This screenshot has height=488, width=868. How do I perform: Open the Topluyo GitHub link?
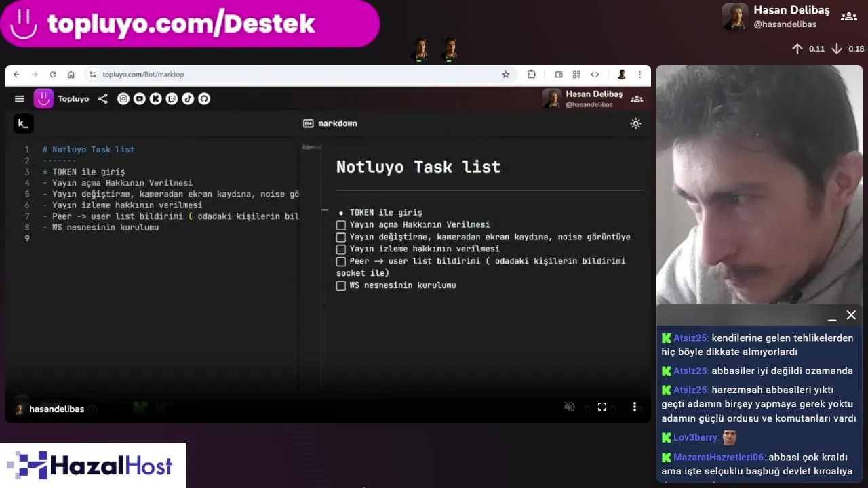204,99
